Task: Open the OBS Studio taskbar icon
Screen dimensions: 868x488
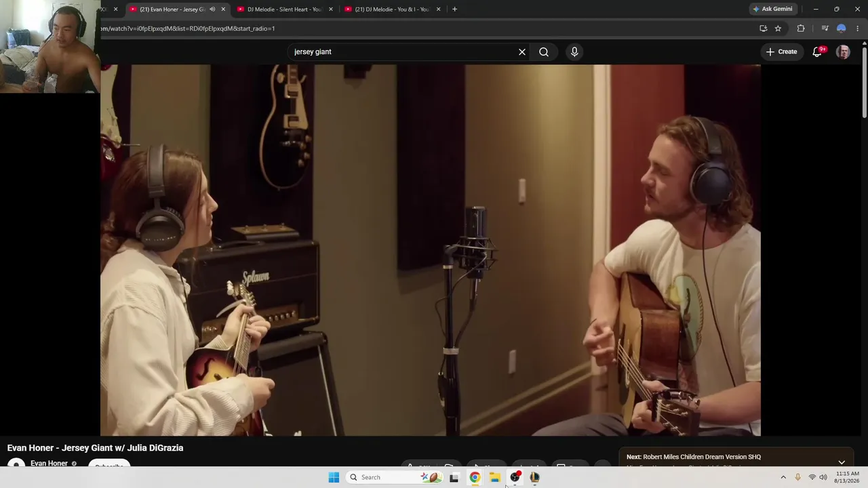Action: (x=515, y=477)
